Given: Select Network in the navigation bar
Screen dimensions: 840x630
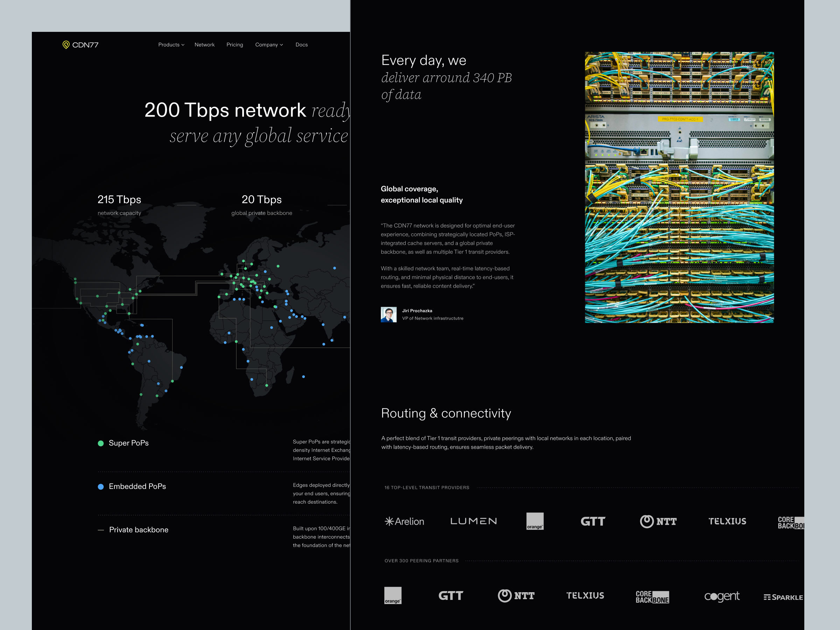Looking at the screenshot, I should [205, 45].
